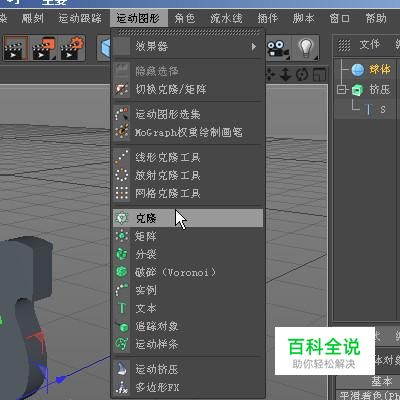The height and width of the screenshot is (400, 400).
Task: Open the 流水线 menu
Action: point(226,18)
